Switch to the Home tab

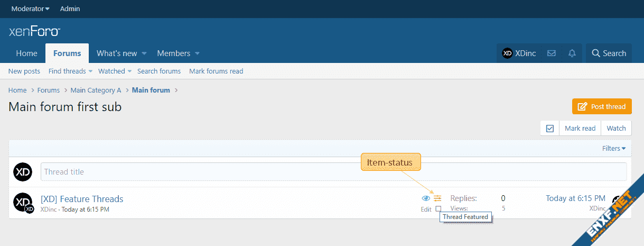(26, 53)
